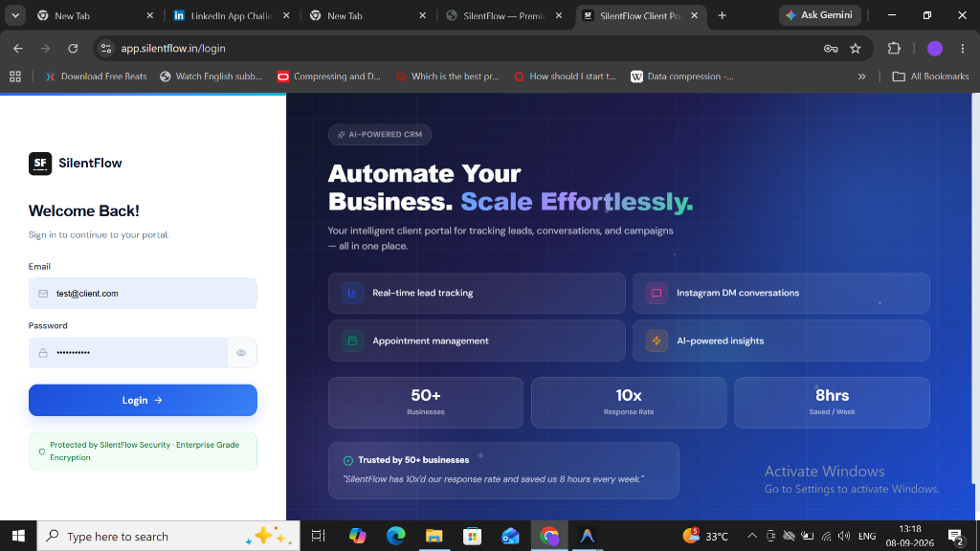Click the Trusted by 50+ businesses checkmark icon
The width and height of the screenshot is (980, 551).
pyautogui.click(x=348, y=460)
